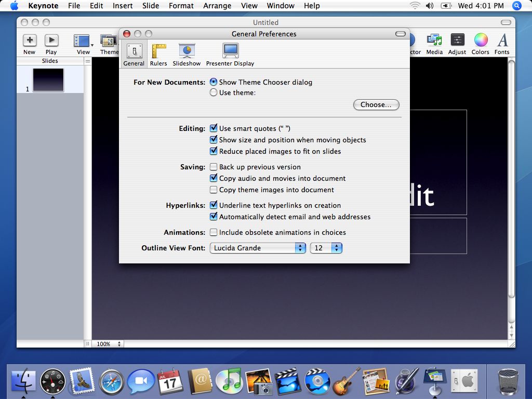Launch iPhoto from the Dock
Screen dimensions: 532x399
(x=259, y=382)
